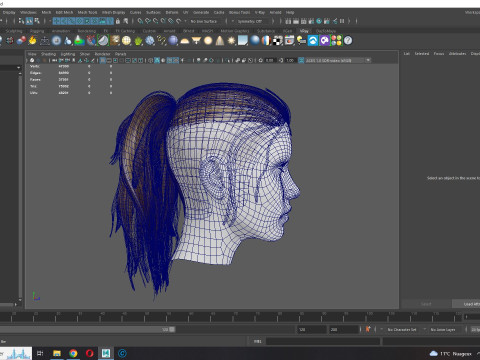This screenshot has height=360, width=480.
Task: Open the frame rate dropdown at timeline end
Action: point(475,329)
